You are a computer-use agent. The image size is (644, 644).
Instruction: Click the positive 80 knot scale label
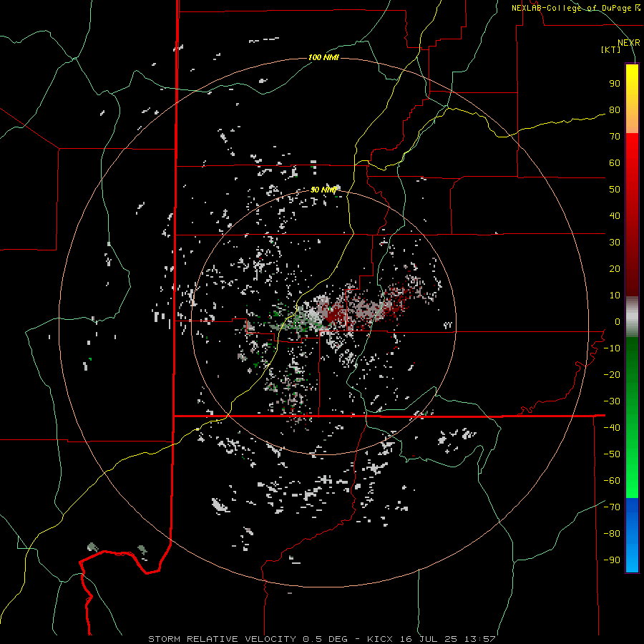click(x=615, y=110)
